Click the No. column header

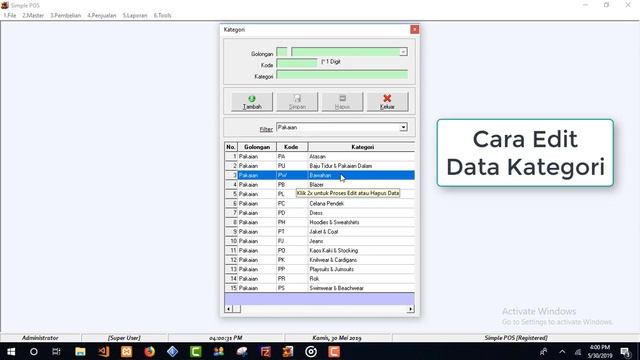[231, 147]
